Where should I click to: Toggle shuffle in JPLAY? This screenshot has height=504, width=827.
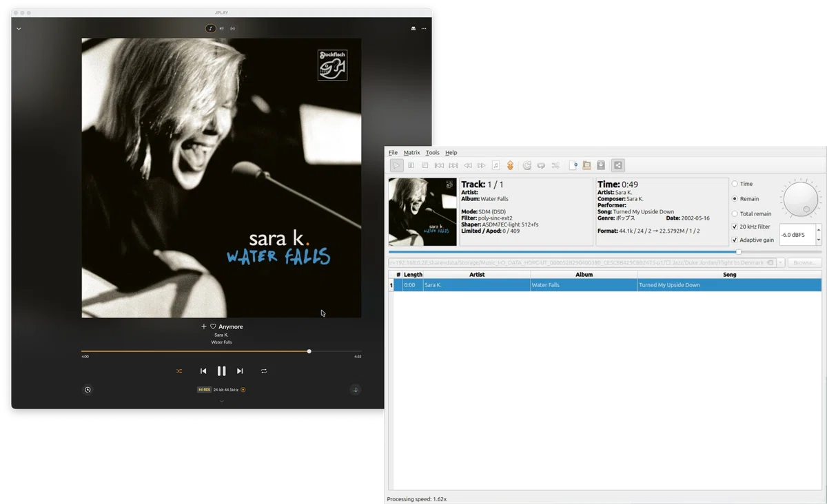point(179,371)
